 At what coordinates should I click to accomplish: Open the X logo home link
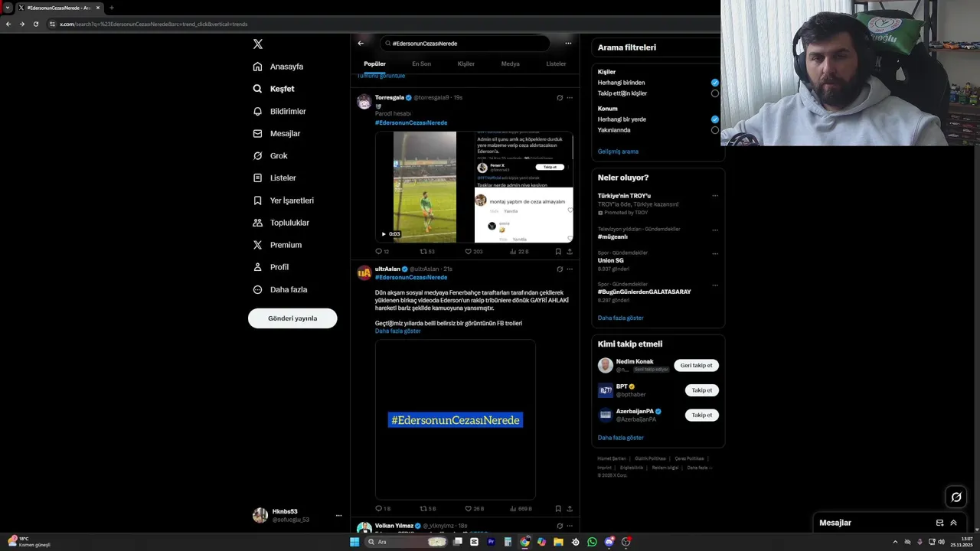click(x=258, y=44)
